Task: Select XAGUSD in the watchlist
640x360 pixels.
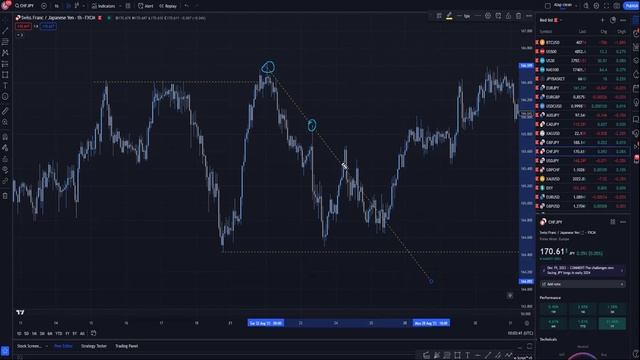Action: click(582, 133)
